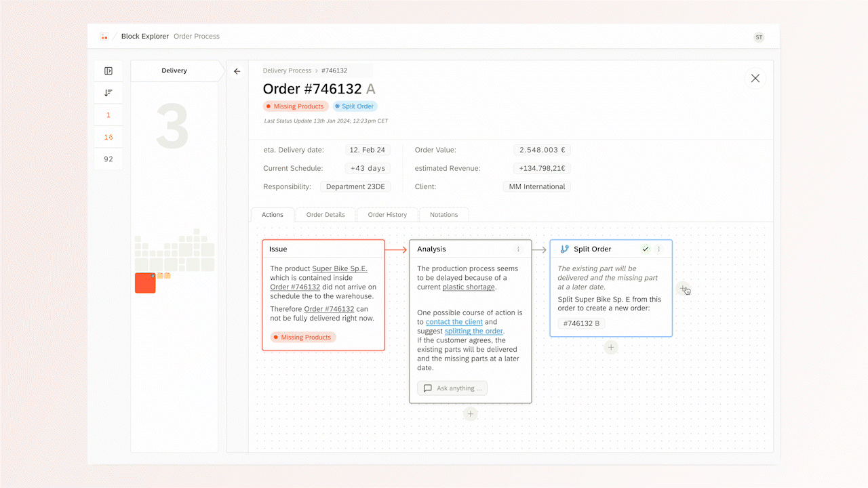Click the 'Ask anything ...' input field

point(452,388)
